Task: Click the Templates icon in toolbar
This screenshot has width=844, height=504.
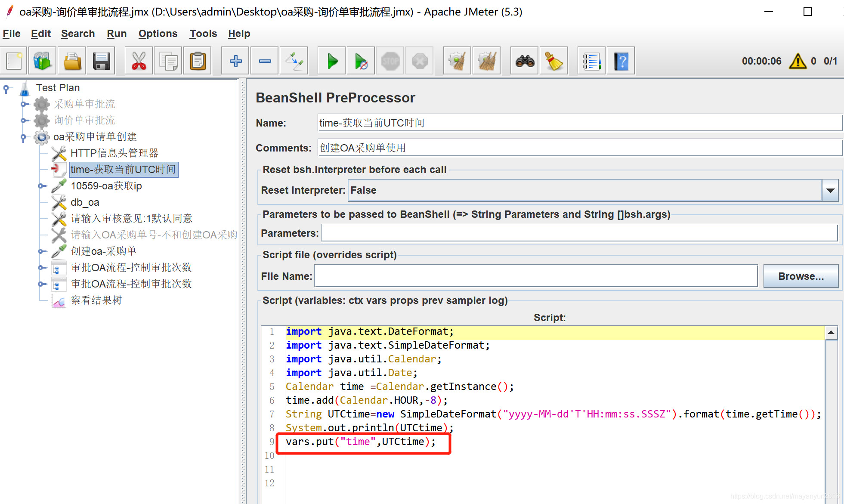Action: click(x=43, y=61)
